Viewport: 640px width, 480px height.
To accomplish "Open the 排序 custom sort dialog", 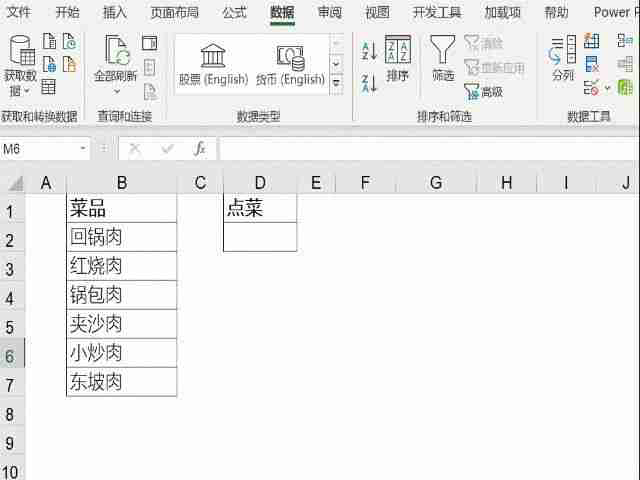I will [x=398, y=59].
